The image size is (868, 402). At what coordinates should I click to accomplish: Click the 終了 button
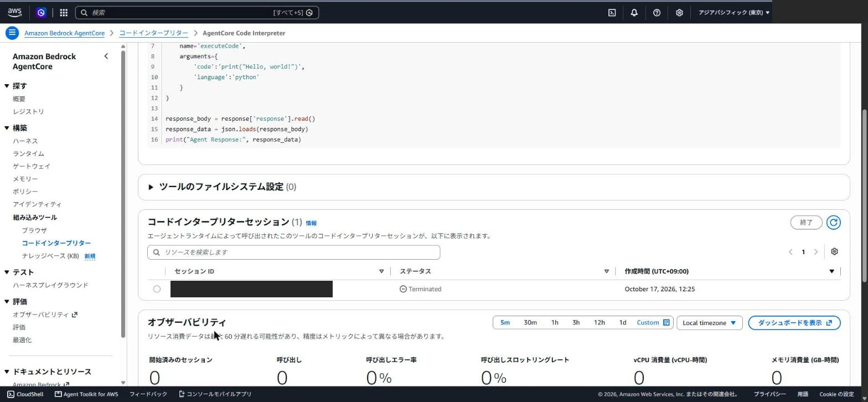[806, 222]
